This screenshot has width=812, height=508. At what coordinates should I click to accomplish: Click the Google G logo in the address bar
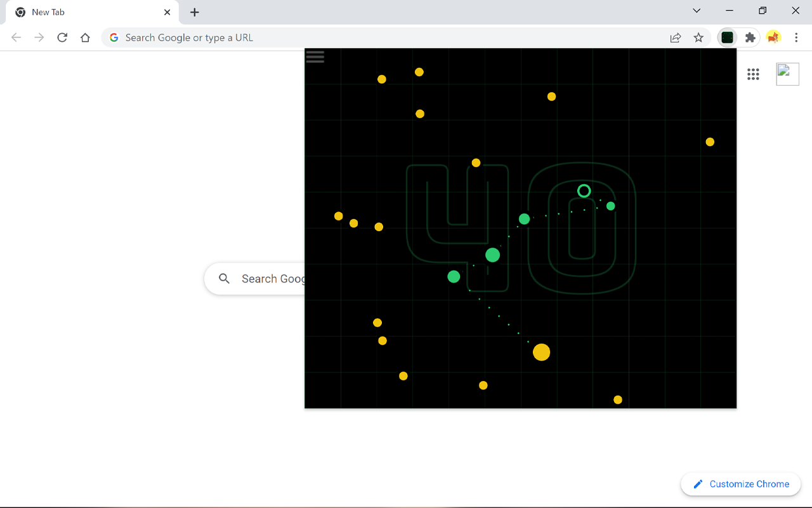click(x=114, y=37)
